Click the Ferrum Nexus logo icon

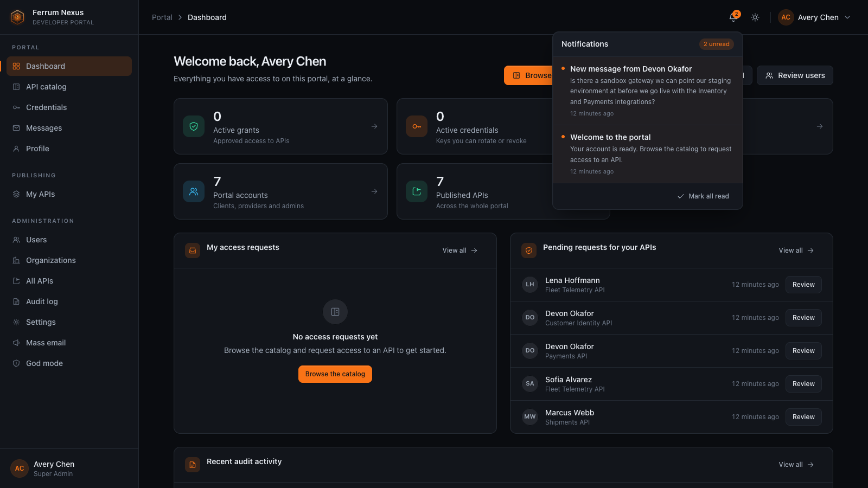(17, 17)
